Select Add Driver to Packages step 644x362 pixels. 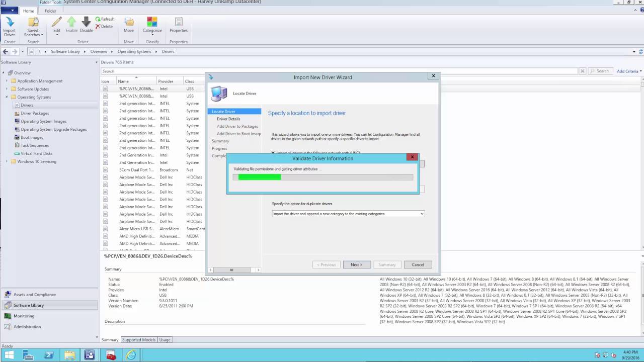pos(237,126)
